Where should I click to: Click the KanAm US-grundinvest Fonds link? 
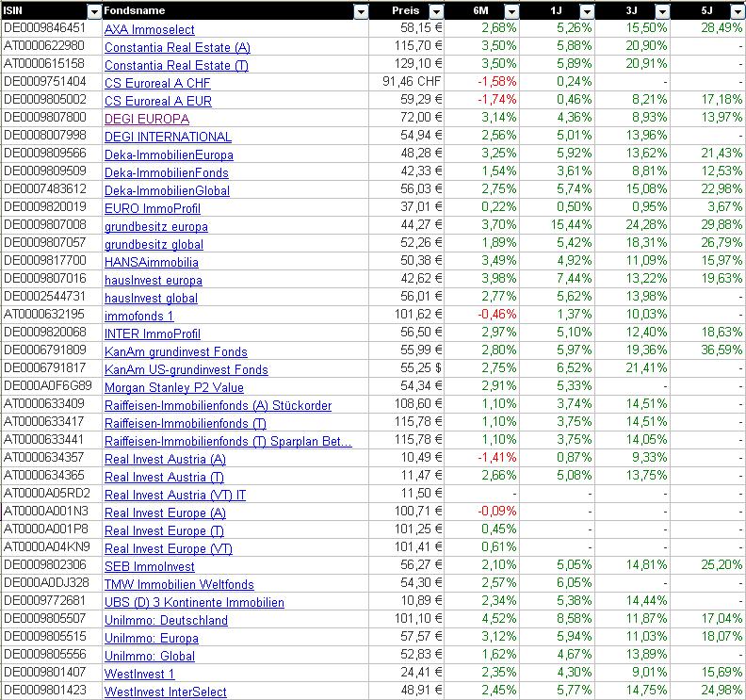click(x=186, y=369)
